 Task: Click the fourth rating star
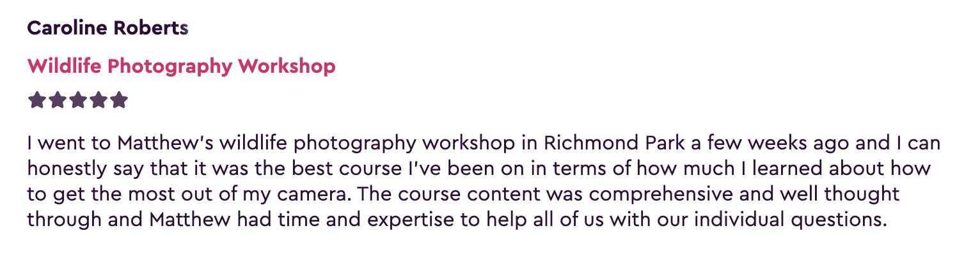pyautogui.click(x=99, y=100)
